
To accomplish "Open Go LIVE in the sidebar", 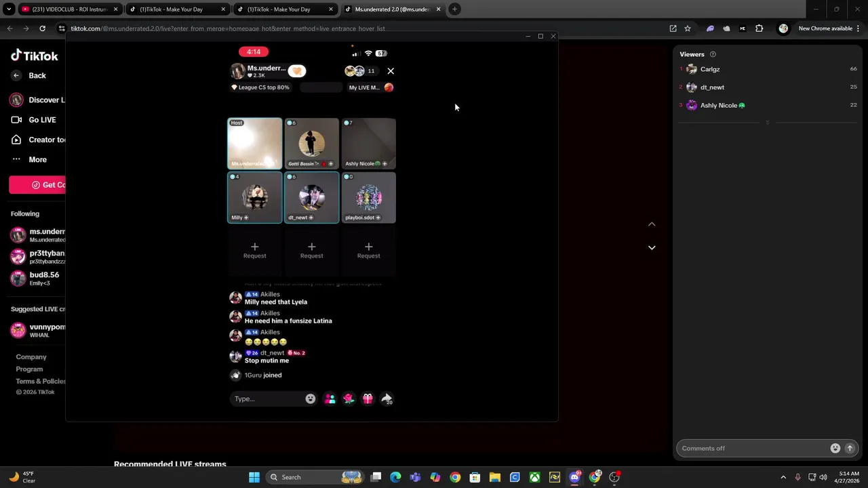I will tap(34, 120).
